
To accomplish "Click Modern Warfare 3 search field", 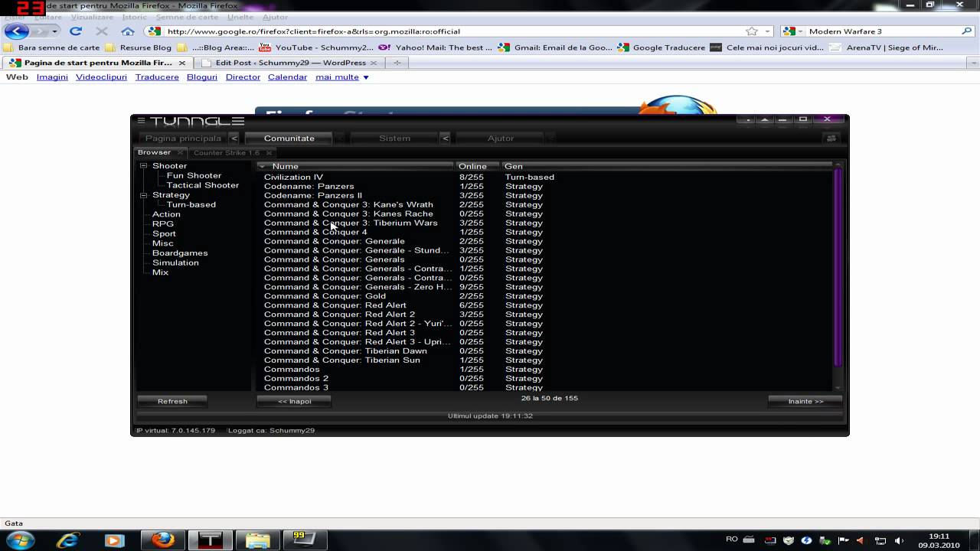I will (x=882, y=31).
